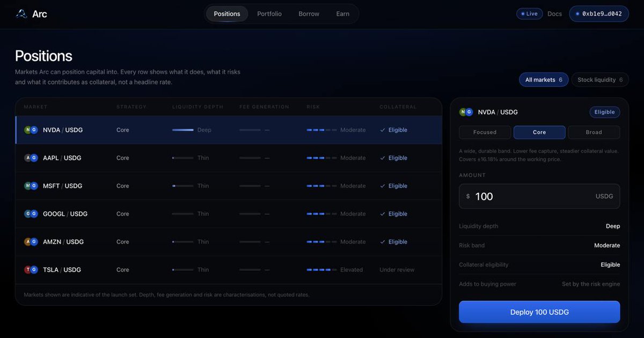Click Core strategy cell in GOOGL row
Image resolution: width=644 pixels, height=338 pixels.
pyautogui.click(x=123, y=214)
